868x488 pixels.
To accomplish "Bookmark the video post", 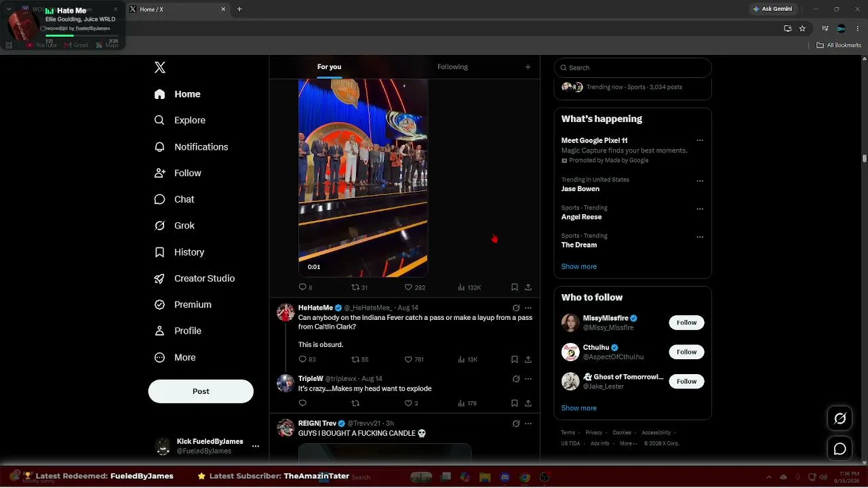I will click(515, 287).
